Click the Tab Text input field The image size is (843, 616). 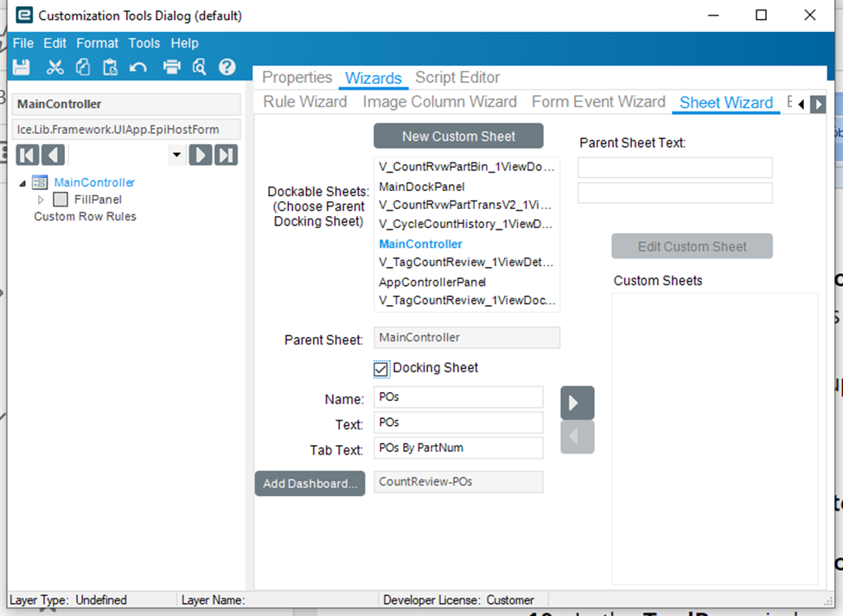pos(458,448)
